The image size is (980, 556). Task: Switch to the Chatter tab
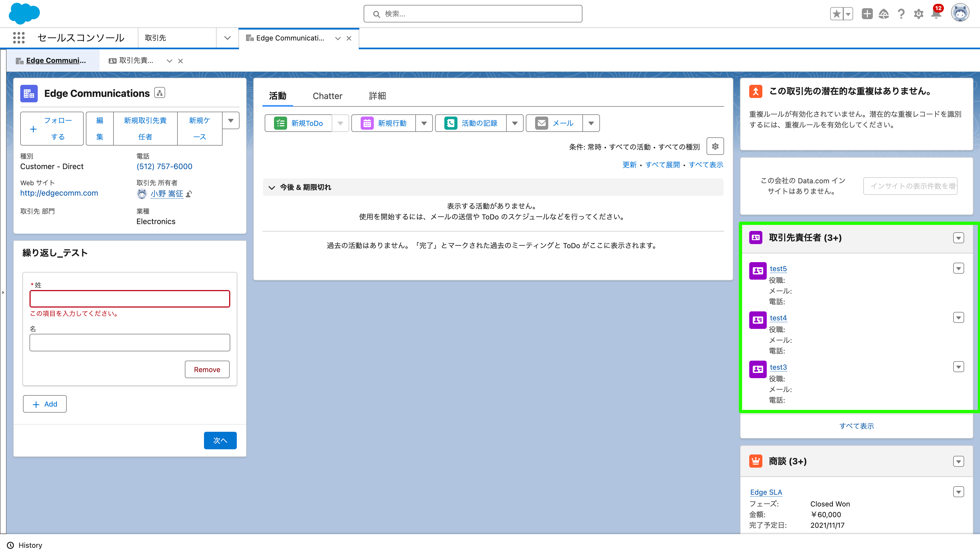327,96
